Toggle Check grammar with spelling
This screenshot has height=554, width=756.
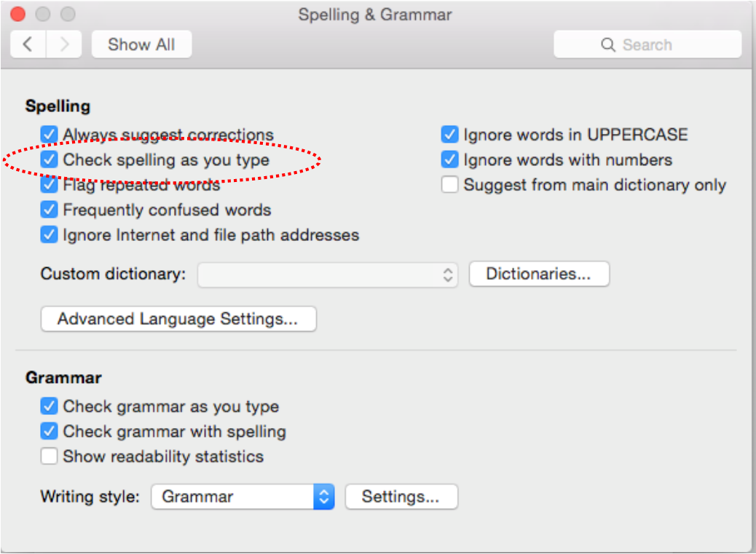(x=49, y=431)
